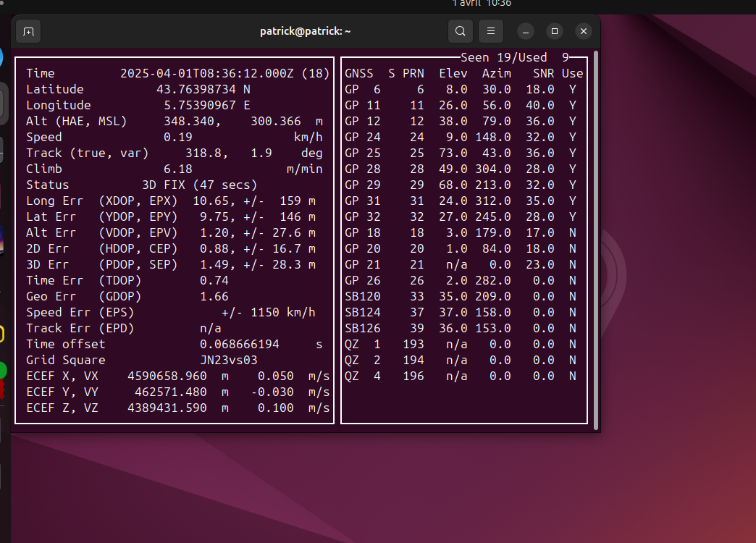The width and height of the screenshot is (756, 543).
Task: Click the SNR column header
Action: click(544, 73)
